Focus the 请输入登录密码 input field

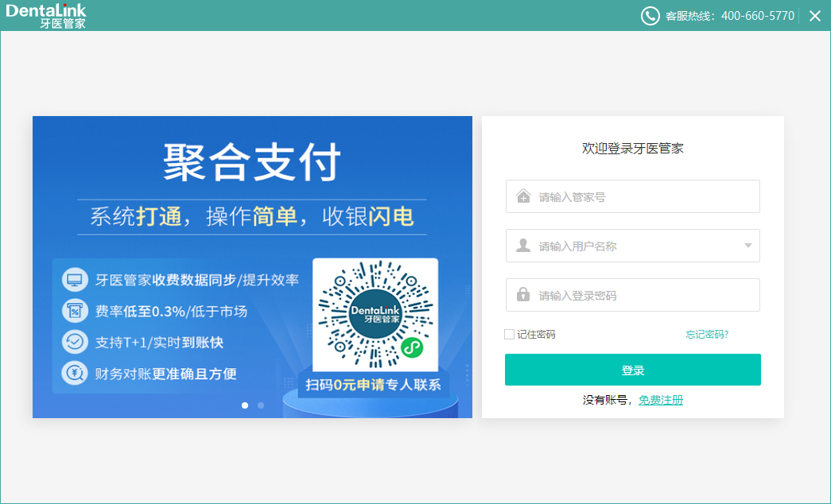[x=633, y=295]
